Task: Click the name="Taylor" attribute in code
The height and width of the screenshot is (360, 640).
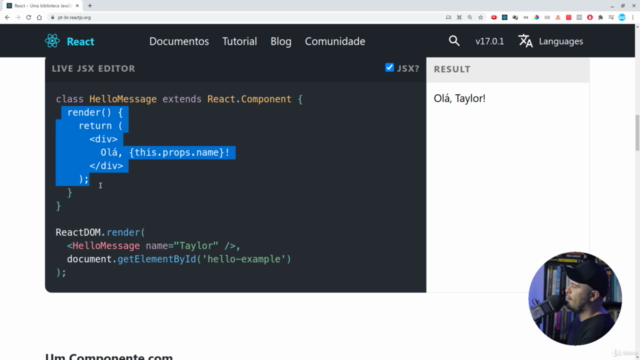Action: [x=182, y=246]
